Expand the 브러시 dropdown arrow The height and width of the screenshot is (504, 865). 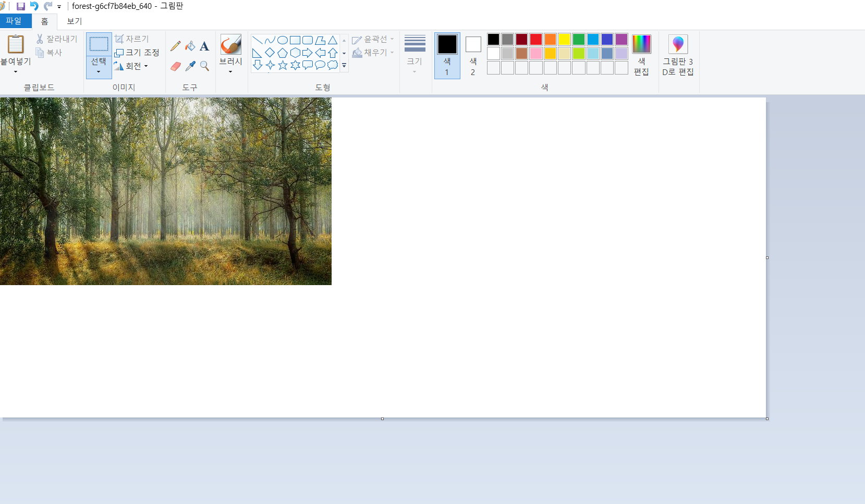230,71
